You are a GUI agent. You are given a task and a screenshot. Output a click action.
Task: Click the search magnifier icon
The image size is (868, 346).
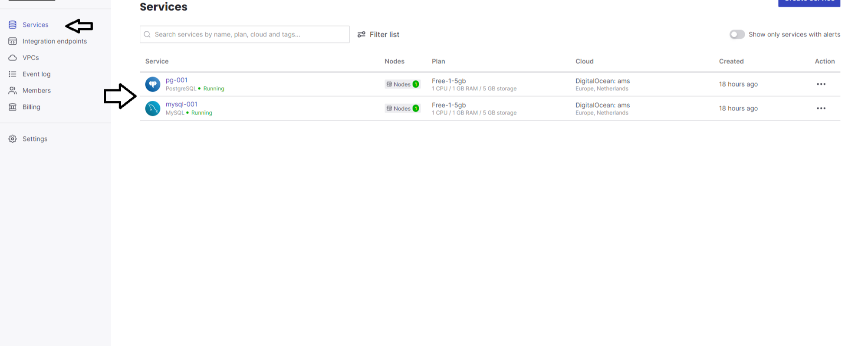click(147, 34)
